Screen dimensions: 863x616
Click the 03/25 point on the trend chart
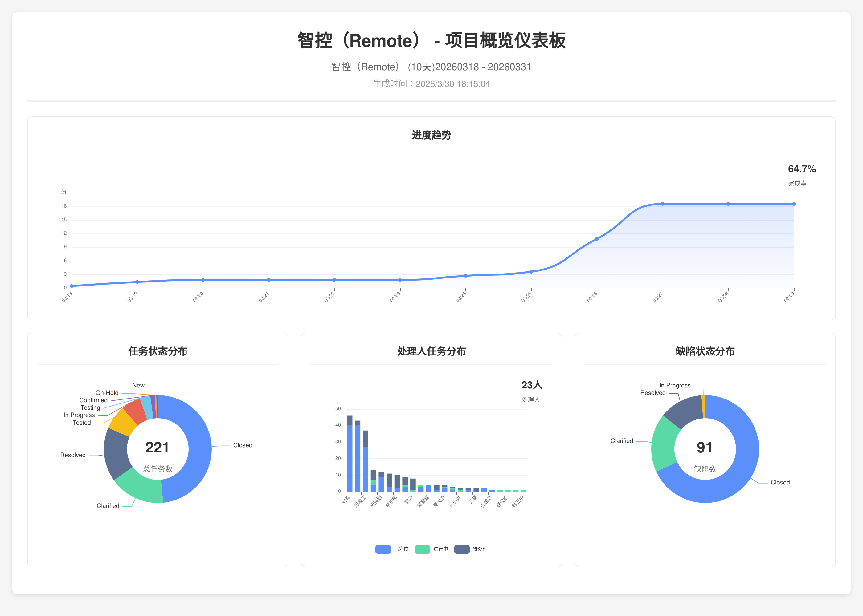(531, 272)
